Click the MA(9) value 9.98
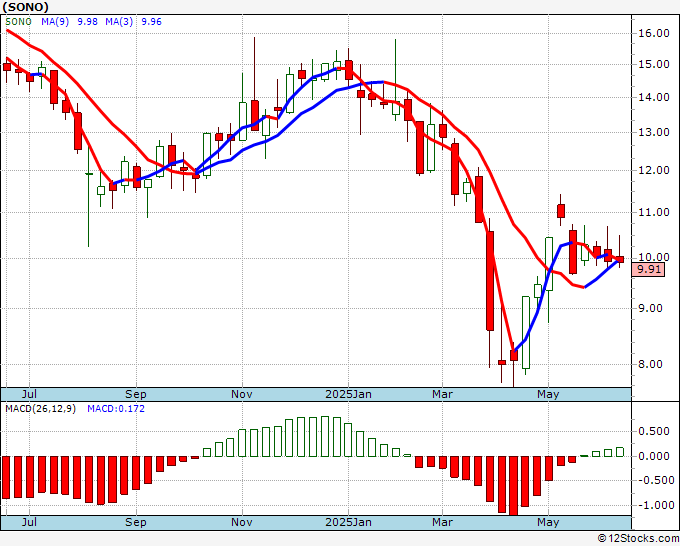 (x=87, y=22)
